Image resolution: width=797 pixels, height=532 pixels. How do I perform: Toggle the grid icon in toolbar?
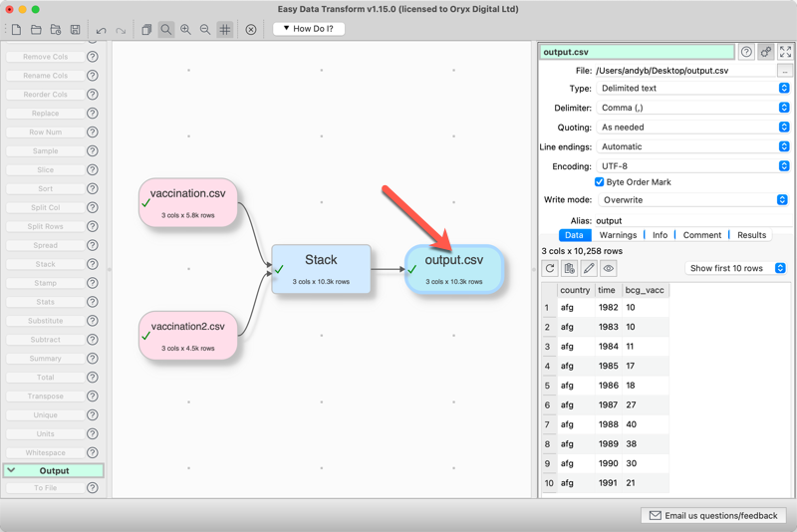tap(225, 30)
